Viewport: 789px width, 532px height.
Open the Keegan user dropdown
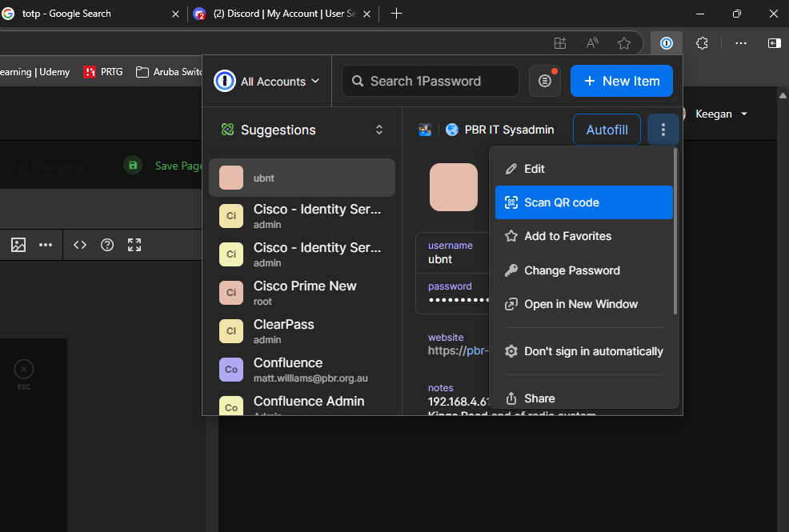720,114
